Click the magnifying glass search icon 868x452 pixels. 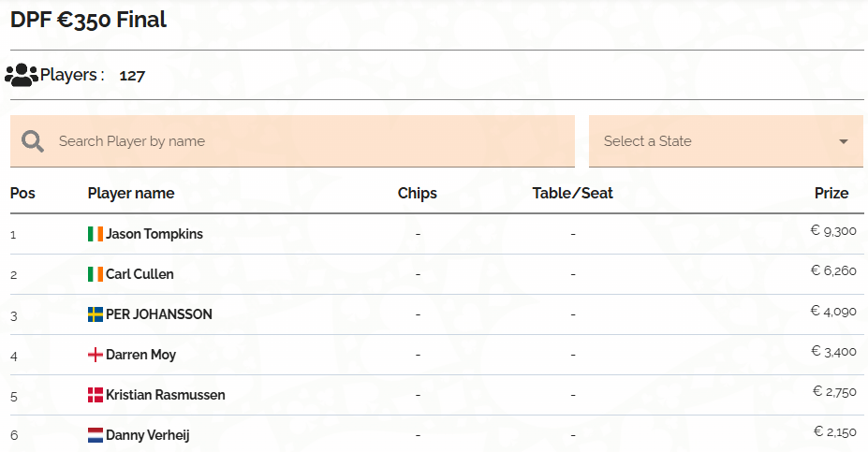[x=33, y=141]
